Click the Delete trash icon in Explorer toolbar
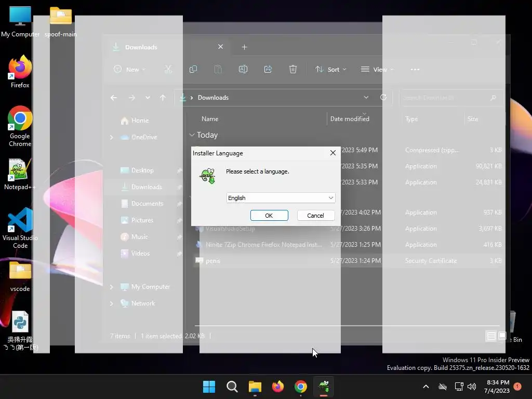The image size is (532, 399). pyautogui.click(x=293, y=70)
